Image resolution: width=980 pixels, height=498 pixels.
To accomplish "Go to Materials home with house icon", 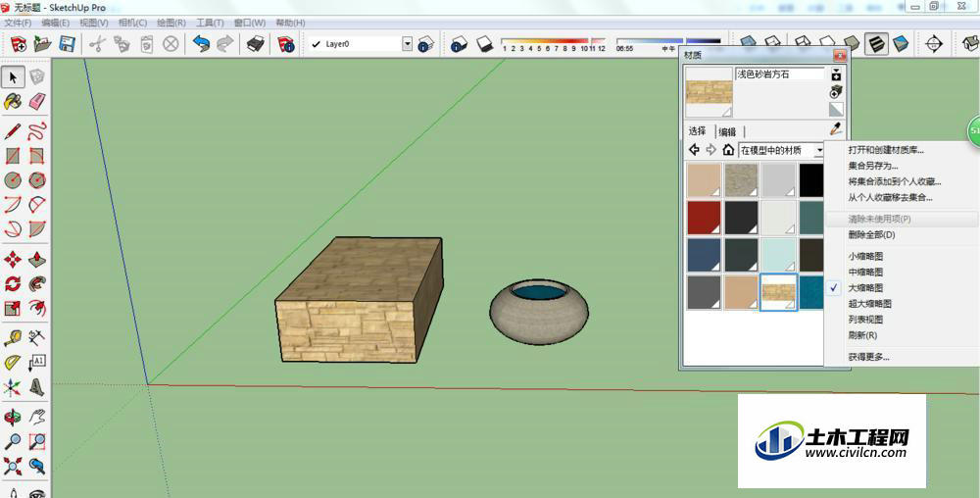I will click(x=728, y=150).
